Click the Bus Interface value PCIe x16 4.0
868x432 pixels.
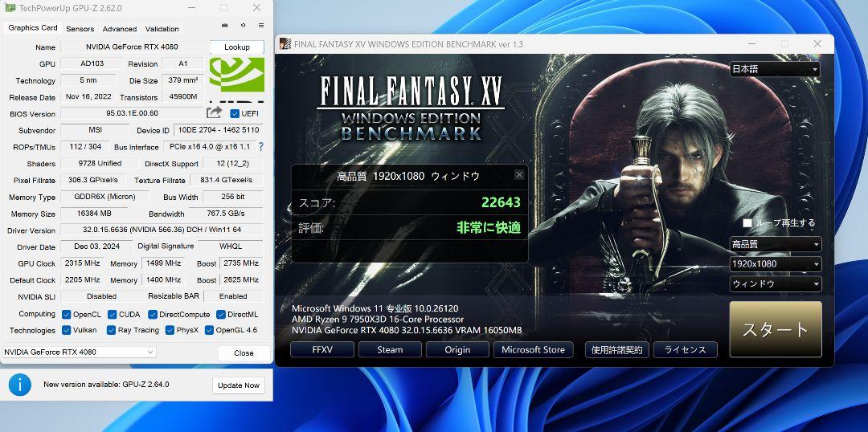point(209,147)
